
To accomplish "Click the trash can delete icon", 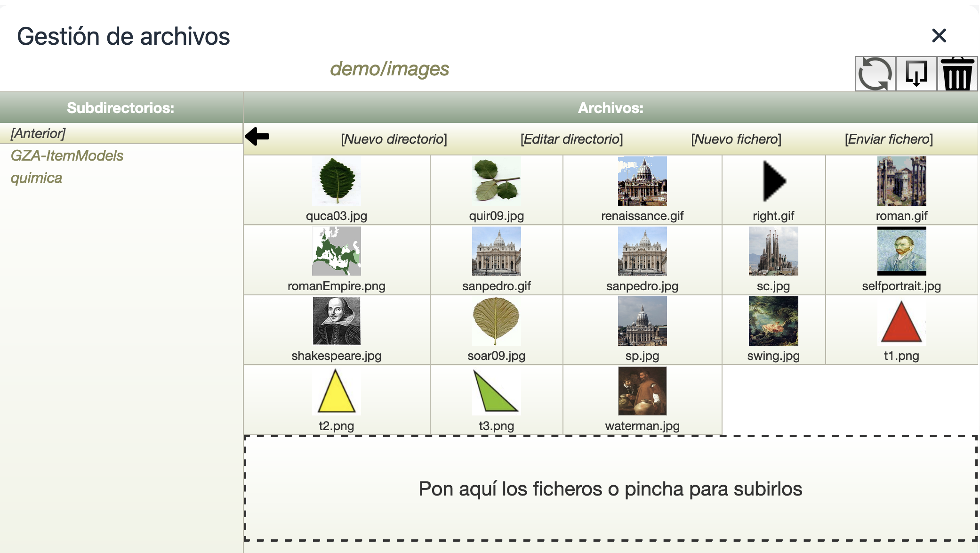I will point(957,74).
